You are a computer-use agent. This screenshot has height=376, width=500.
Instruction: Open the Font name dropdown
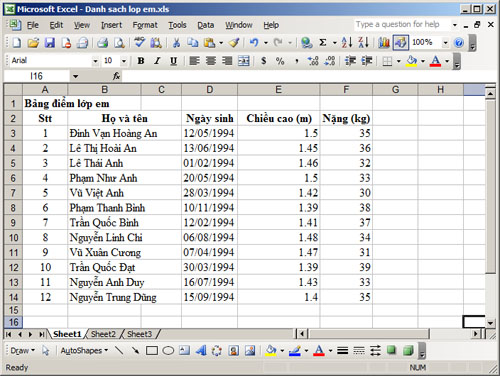pos(95,61)
